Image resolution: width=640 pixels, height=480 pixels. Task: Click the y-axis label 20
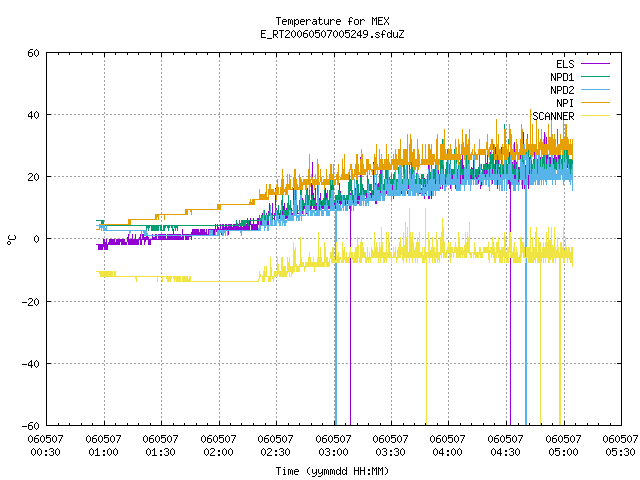click(x=33, y=177)
